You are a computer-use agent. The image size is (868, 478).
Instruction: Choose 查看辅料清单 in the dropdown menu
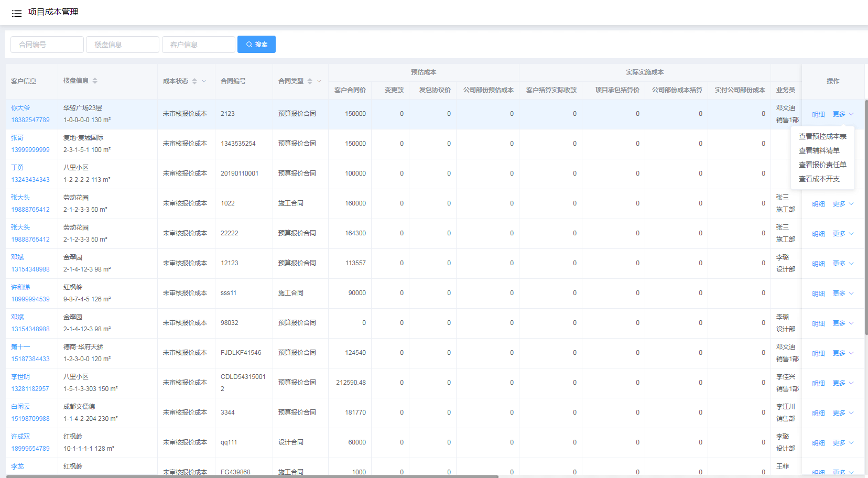819,150
